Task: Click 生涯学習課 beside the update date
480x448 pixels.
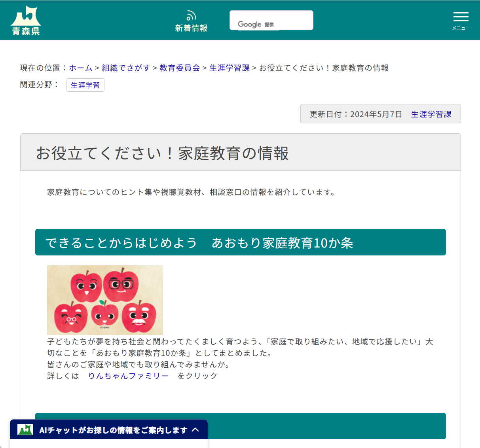Action: click(431, 114)
